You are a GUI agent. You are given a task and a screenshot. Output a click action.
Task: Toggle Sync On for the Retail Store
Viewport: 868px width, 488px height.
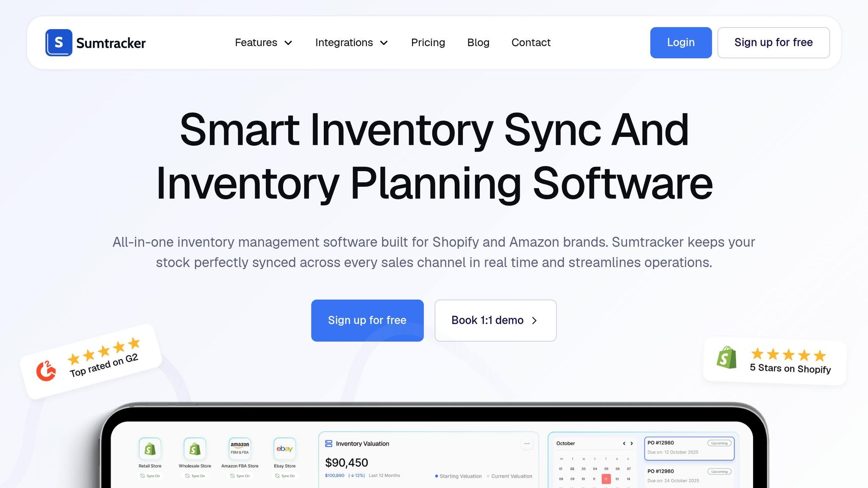tap(150, 476)
